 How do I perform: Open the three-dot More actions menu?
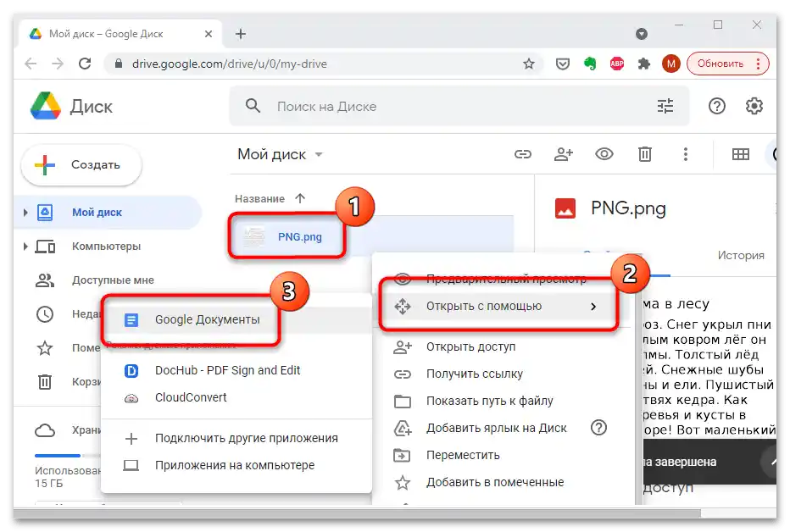click(685, 154)
